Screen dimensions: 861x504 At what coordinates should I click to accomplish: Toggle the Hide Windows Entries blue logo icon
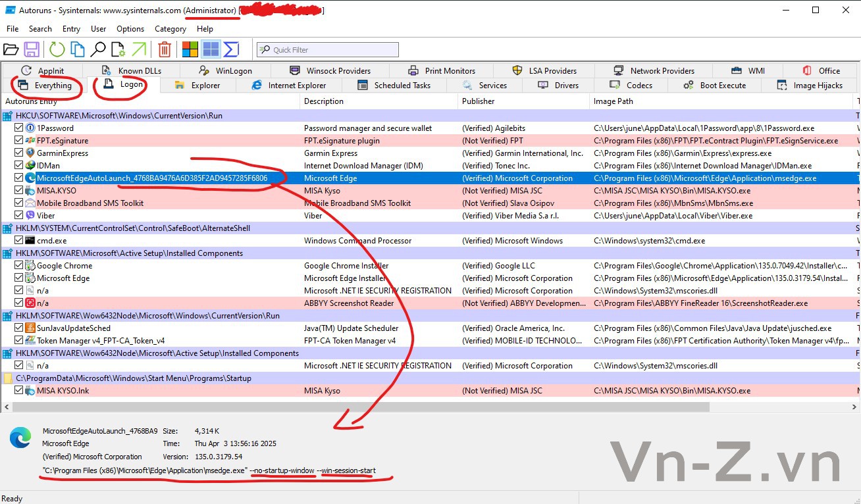click(211, 49)
